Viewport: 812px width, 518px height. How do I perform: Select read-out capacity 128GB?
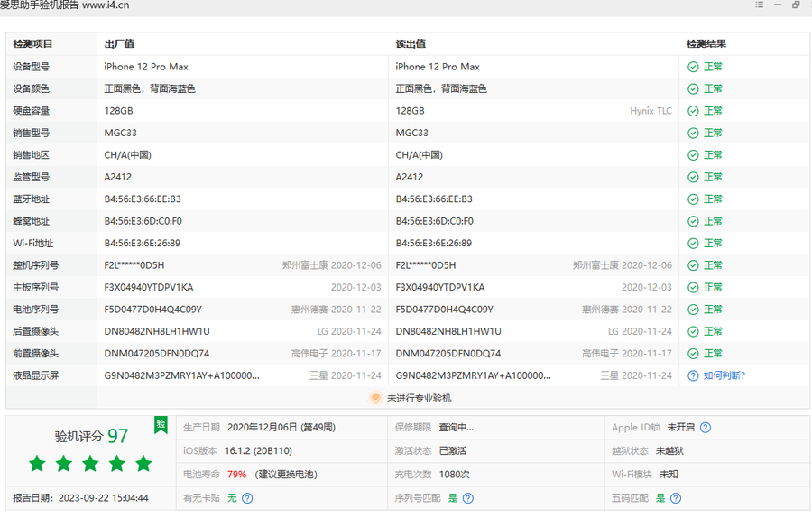[x=411, y=111]
